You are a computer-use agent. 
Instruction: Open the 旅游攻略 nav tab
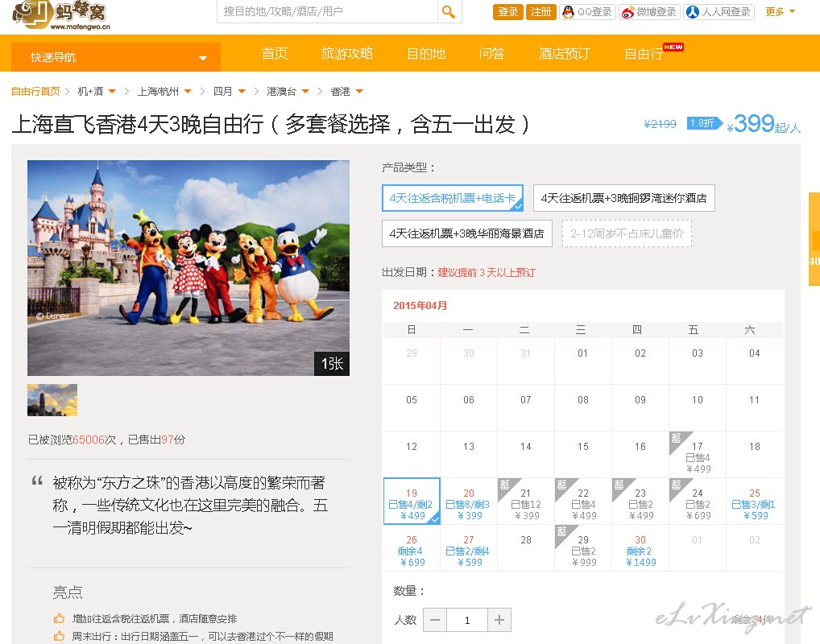click(x=346, y=53)
